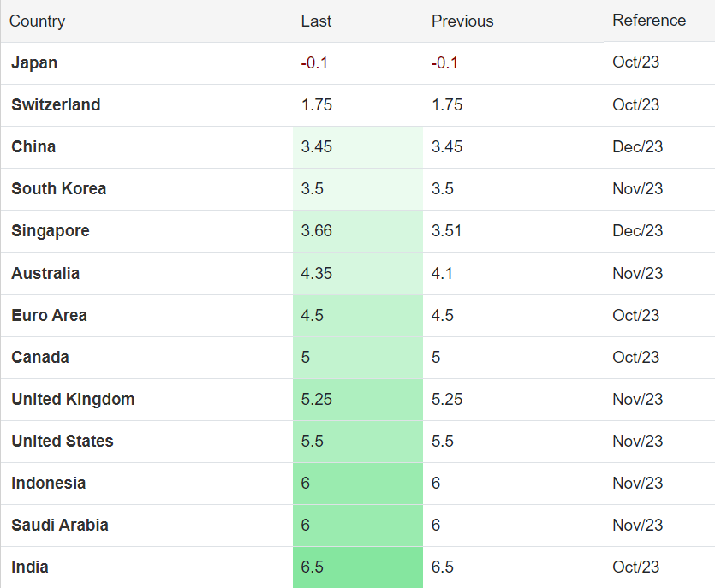Open the Indonesia country link
Image resolution: width=715 pixels, height=588 pixels.
48,484
